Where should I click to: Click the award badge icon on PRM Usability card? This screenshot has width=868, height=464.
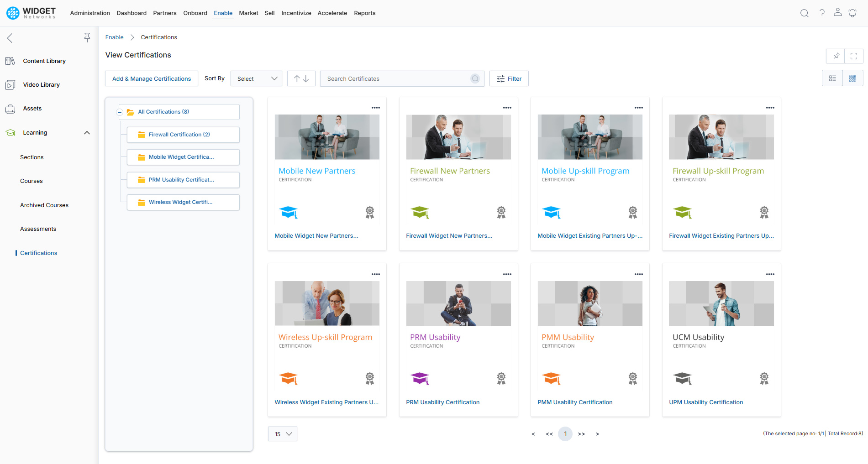(501, 378)
